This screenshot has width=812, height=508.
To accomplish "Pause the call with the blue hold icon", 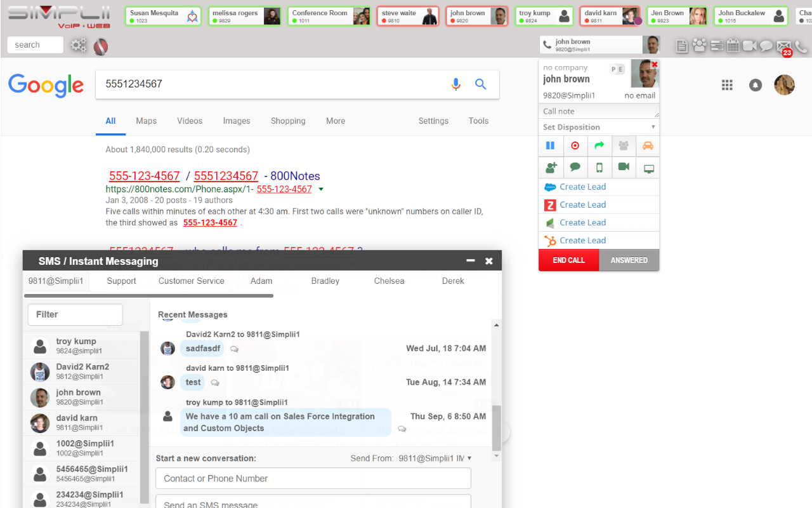I will 551,146.
